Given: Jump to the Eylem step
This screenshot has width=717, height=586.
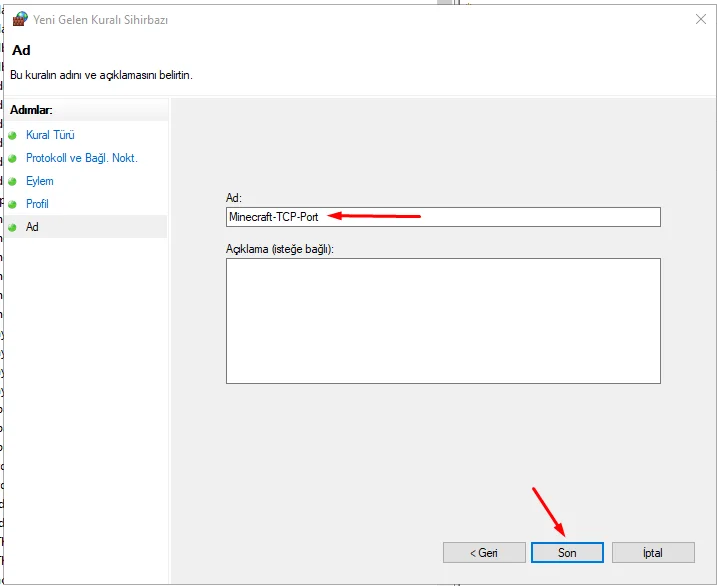Looking at the screenshot, I should tap(40, 181).
